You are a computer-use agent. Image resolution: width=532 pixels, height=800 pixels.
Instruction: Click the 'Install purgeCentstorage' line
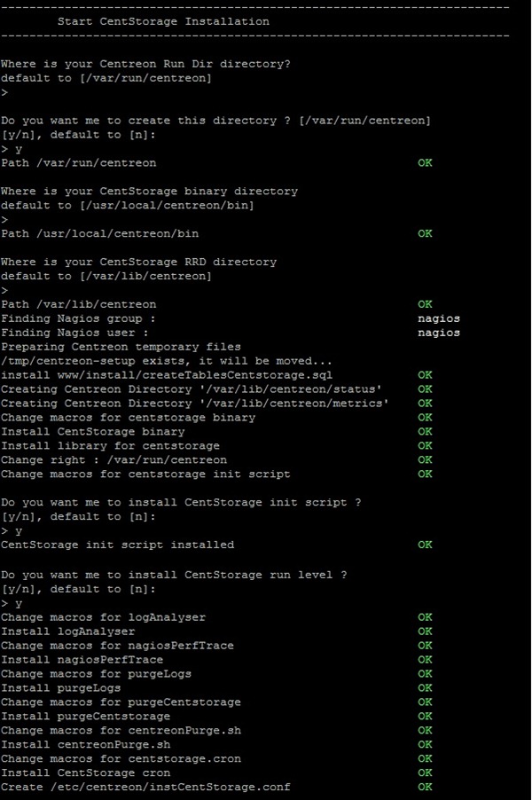tap(86, 717)
